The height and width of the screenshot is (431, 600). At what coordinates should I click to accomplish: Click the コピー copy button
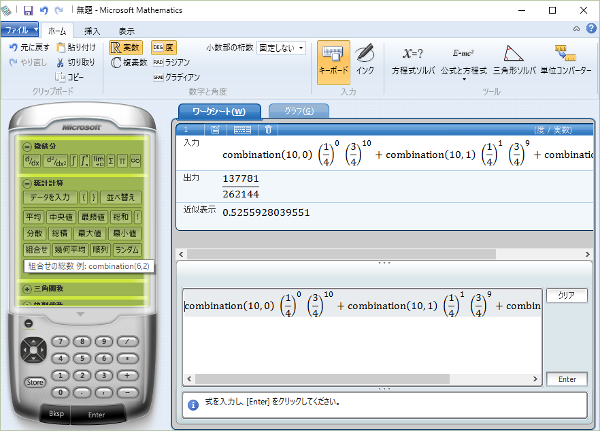pos(70,77)
